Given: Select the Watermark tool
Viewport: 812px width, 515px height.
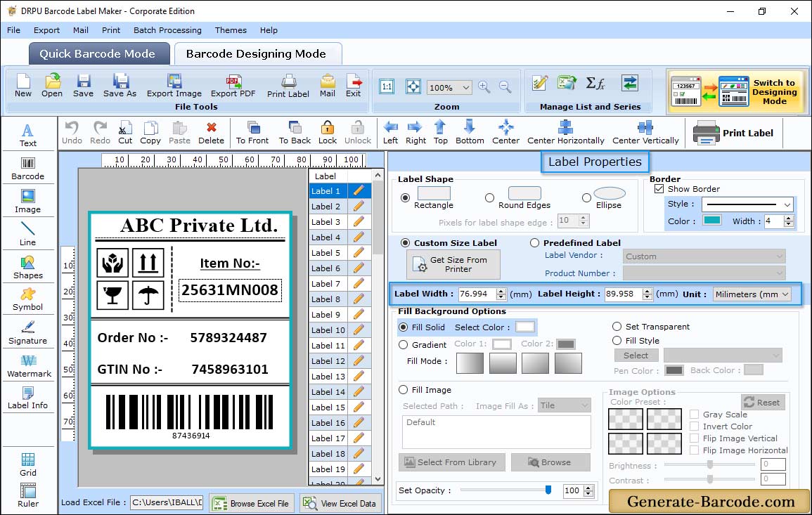Looking at the screenshot, I should [x=29, y=366].
